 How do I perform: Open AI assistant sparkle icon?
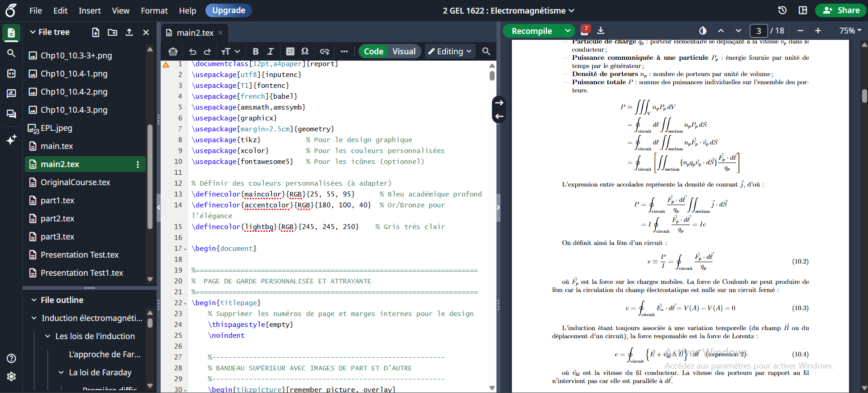11,139
